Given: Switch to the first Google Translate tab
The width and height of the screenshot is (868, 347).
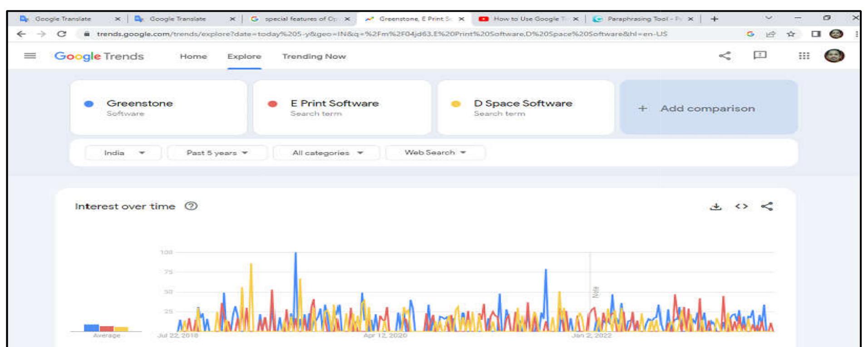Looking at the screenshot, I should pos(64,19).
